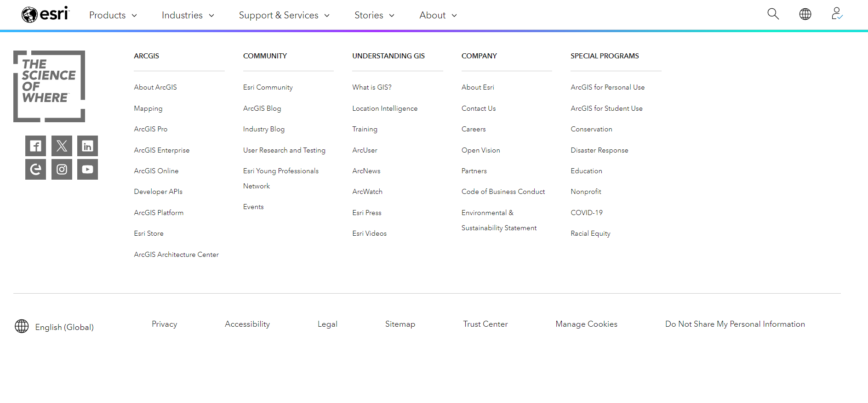The image size is (868, 403).
Task: Open the user account sign-in icon
Action: (837, 14)
